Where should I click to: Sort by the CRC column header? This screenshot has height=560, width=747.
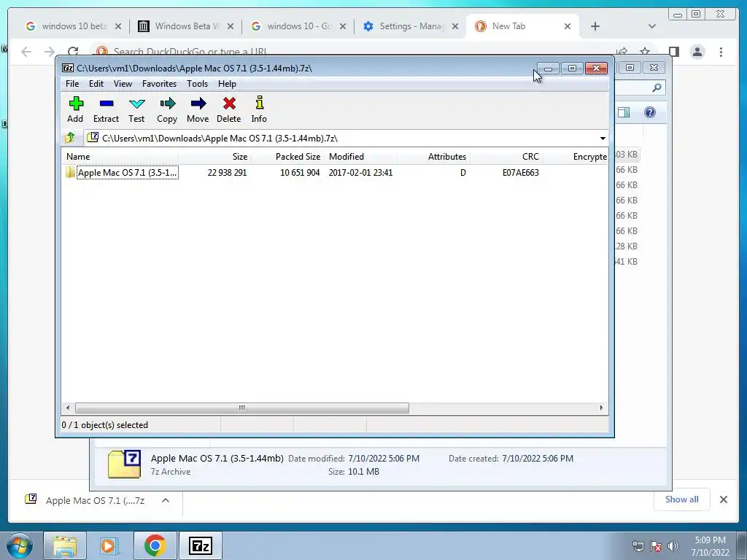(506, 157)
